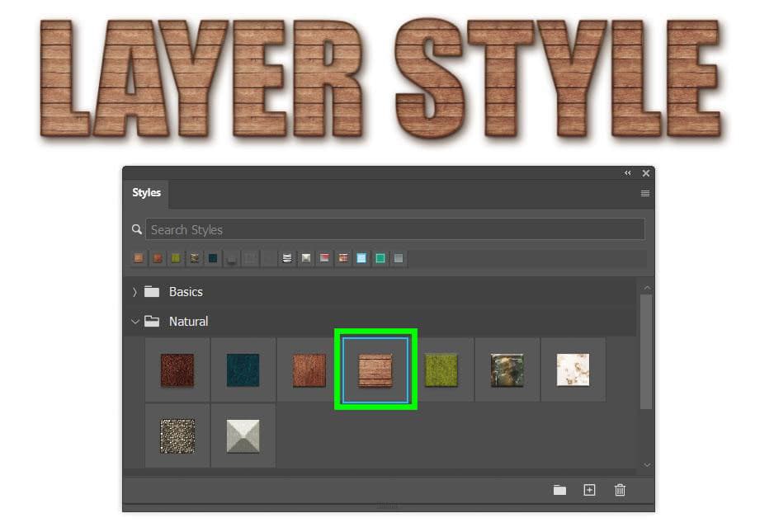Apply the highlighted wood planks style
774x532 pixels.
coord(375,370)
